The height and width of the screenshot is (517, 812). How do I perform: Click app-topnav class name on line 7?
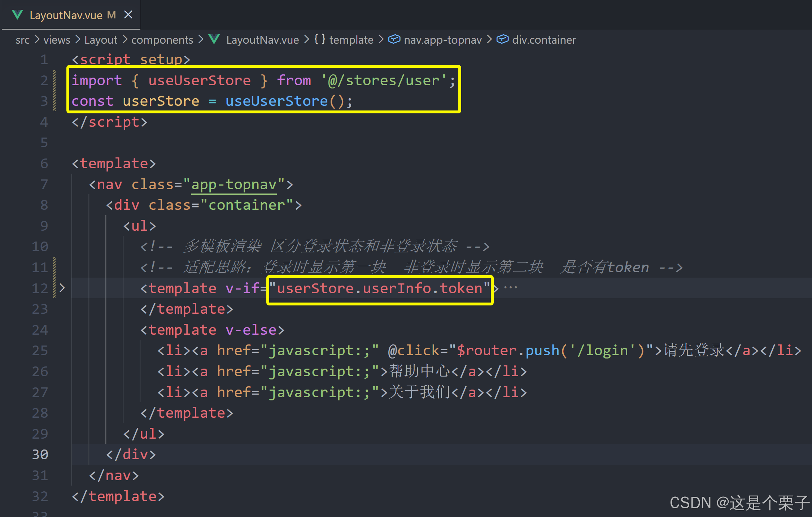coord(233,184)
